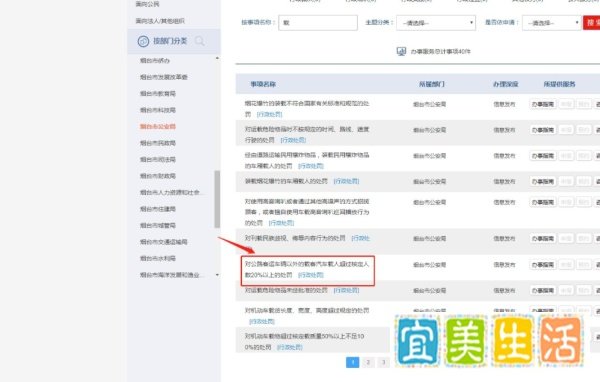Select 烟台市财政局 department
The width and height of the screenshot is (600, 382).
[158, 176]
